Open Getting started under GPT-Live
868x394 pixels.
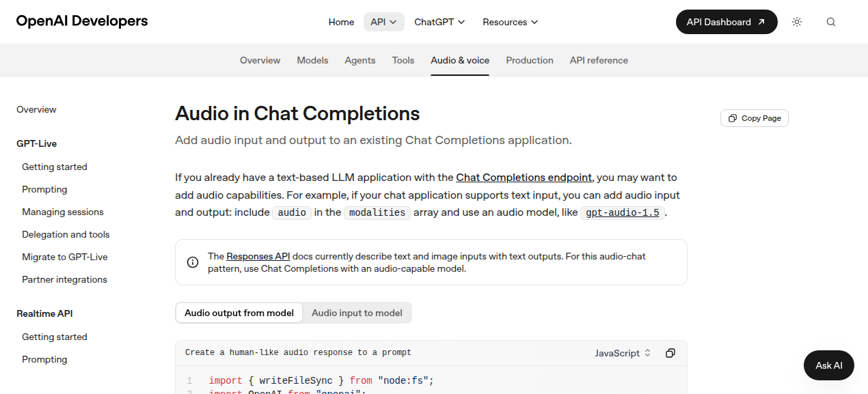click(55, 167)
